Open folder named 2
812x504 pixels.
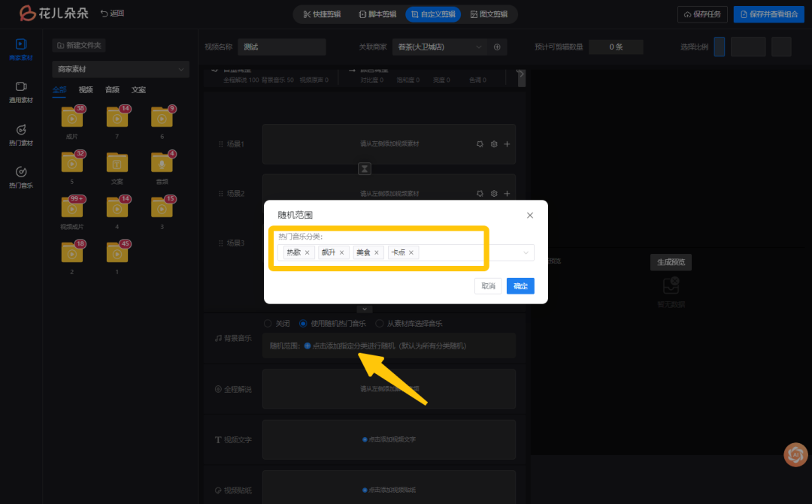[72, 252]
